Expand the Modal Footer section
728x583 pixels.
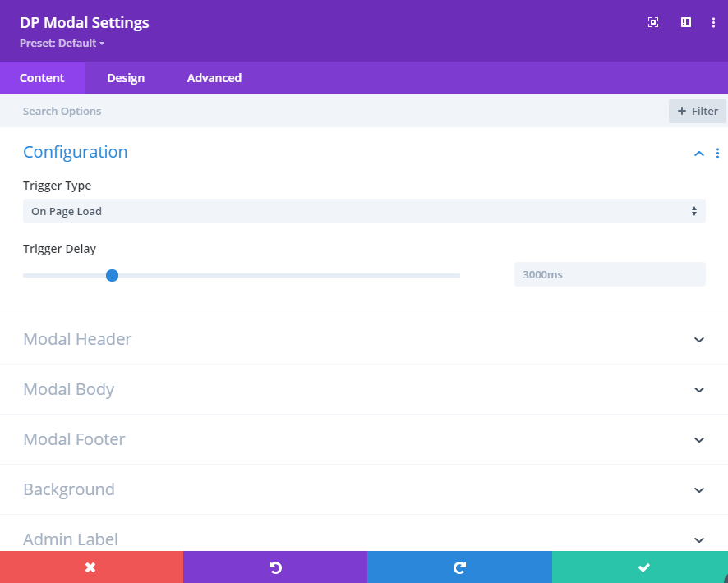364,439
